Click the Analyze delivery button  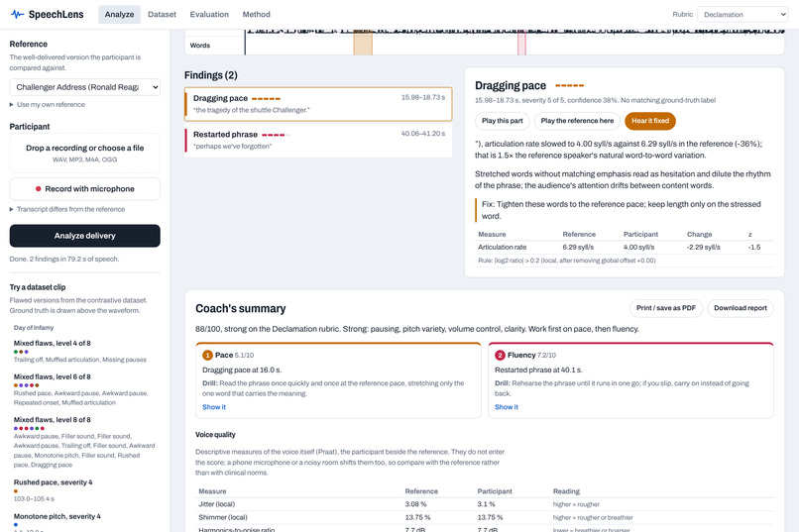[x=85, y=236]
